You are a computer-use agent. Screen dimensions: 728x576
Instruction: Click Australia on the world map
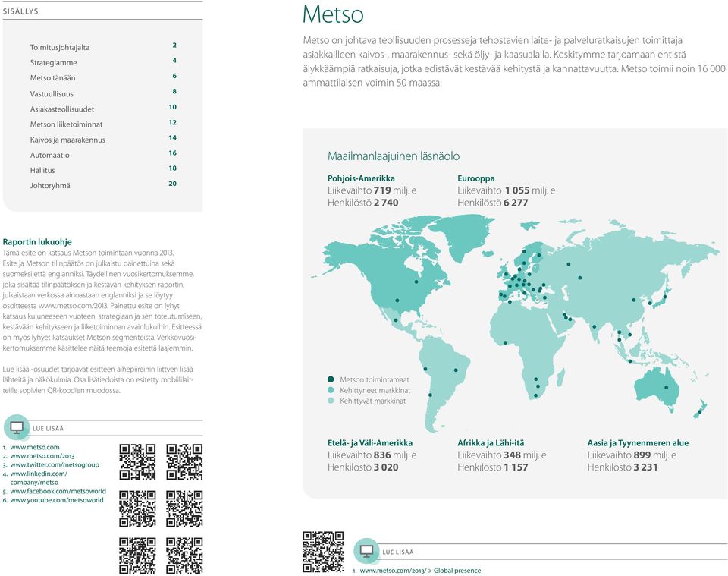(x=657, y=386)
